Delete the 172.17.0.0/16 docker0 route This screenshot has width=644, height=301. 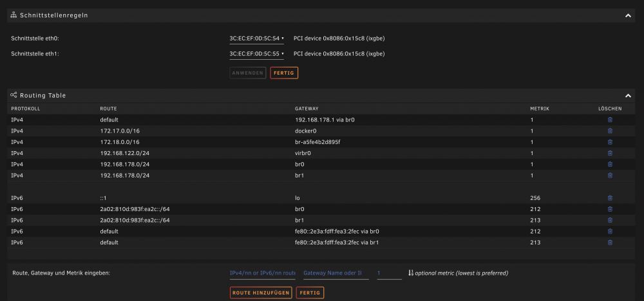point(610,131)
